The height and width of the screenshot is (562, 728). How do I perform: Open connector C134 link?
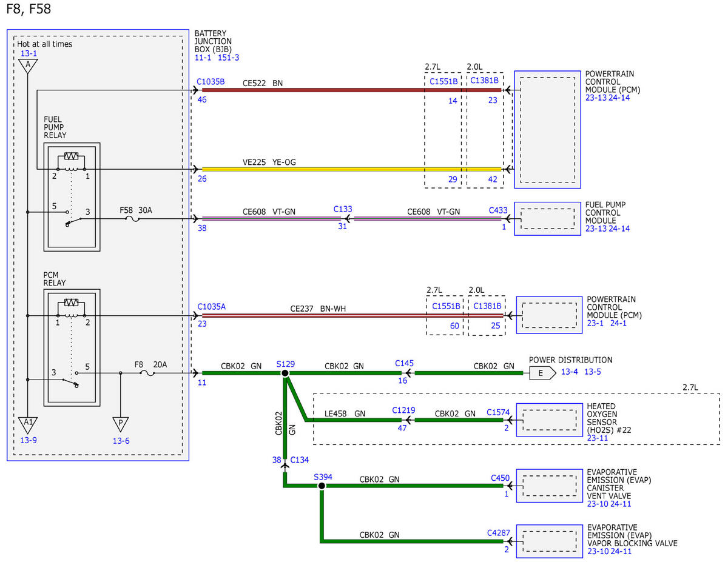click(300, 460)
